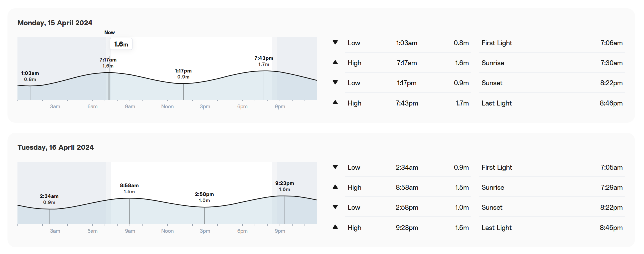
Task: Click the Tuesday, 16 April 2024 heading
Action: pos(55,147)
